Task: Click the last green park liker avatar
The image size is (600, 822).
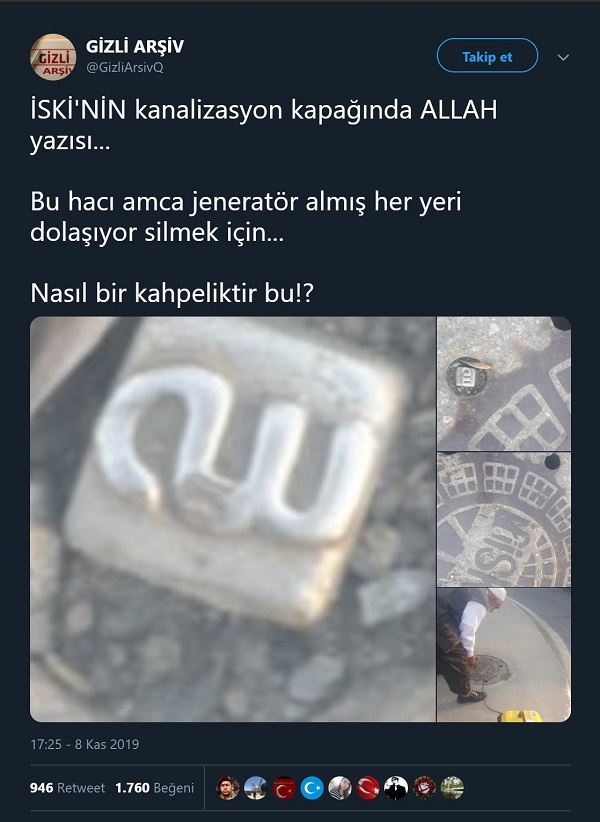Action: coord(452,787)
